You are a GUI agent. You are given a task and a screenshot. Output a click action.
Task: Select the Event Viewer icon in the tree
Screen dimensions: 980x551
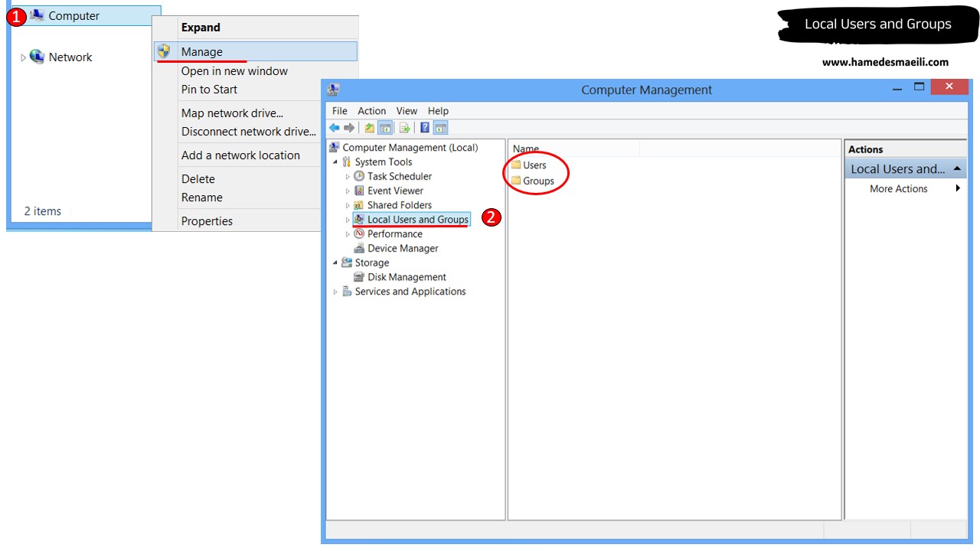[359, 191]
